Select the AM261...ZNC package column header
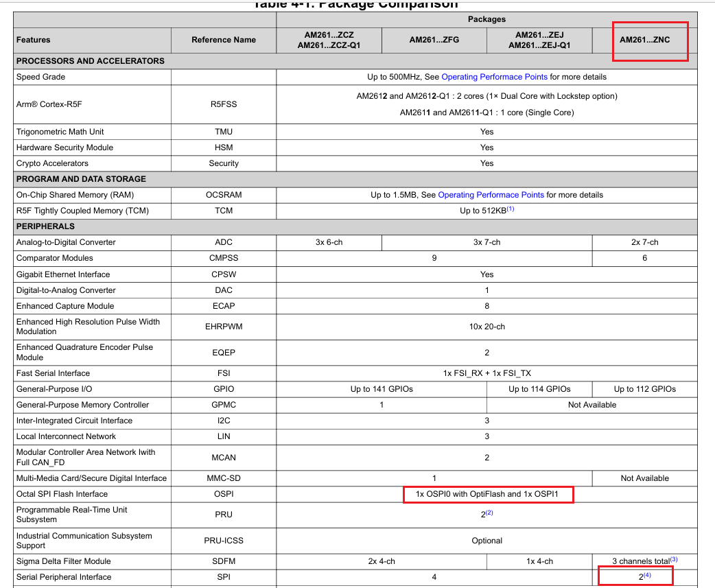The width and height of the screenshot is (715, 588). [x=645, y=40]
